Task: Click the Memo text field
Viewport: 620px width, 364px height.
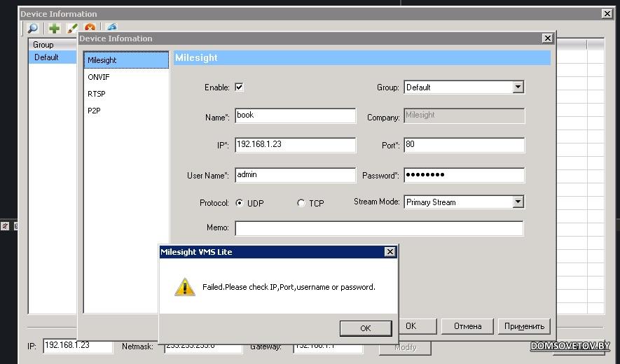Action: coord(379,228)
